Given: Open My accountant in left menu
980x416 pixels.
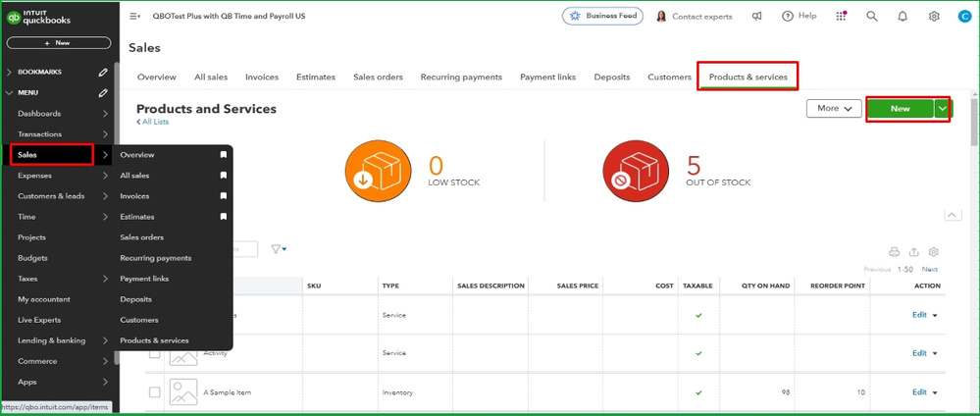Looking at the screenshot, I should (x=44, y=299).
